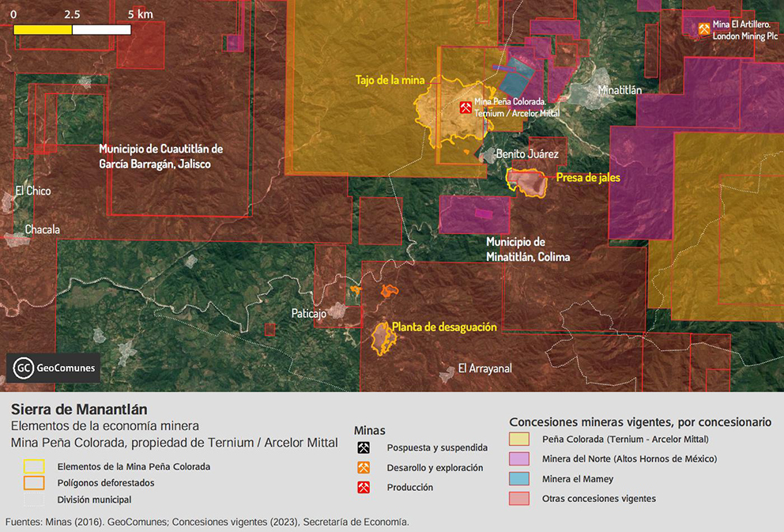This screenshot has width=784, height=532.
Task: Click the Presa de jales label
Action: coord(588,178)
